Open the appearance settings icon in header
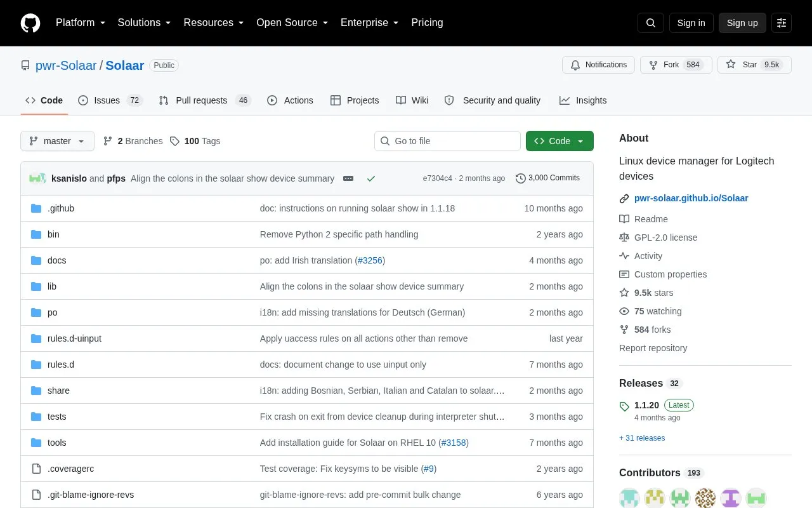 tap(782, 23)
